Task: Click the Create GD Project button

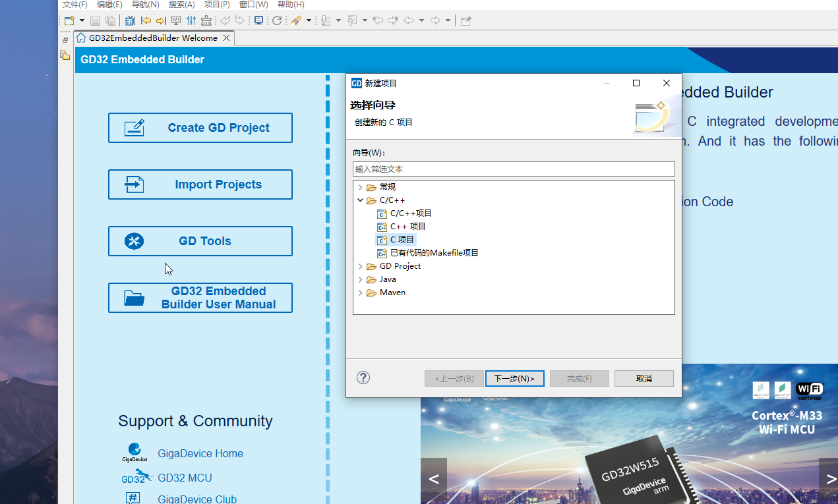Action: click(x=200, y=128)
